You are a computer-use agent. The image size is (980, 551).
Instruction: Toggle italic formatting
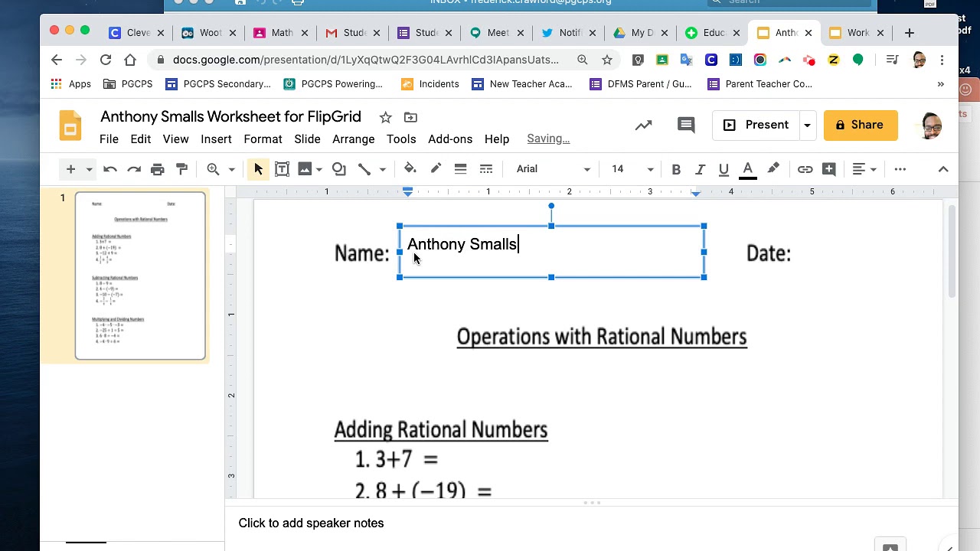(x=700, y=169)
